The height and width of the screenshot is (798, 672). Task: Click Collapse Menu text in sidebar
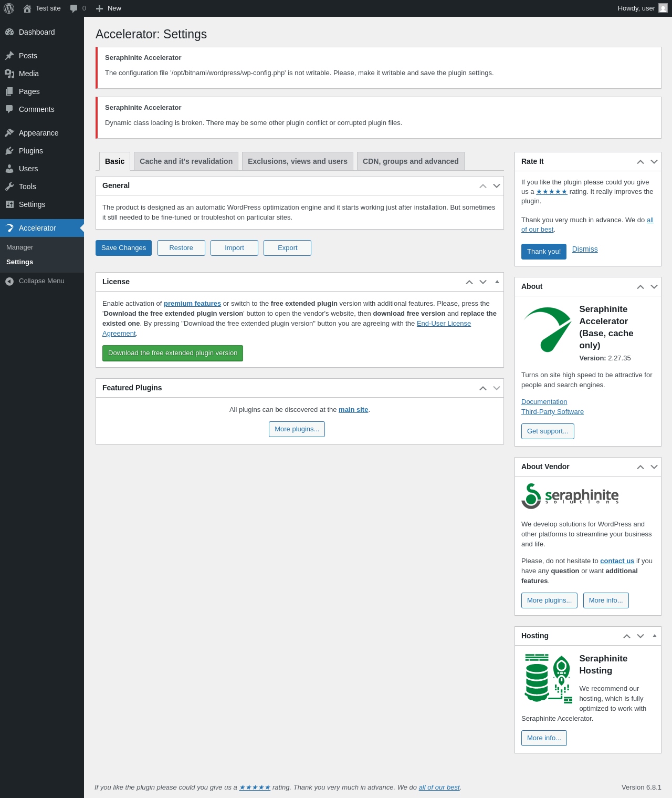point(41,281)
